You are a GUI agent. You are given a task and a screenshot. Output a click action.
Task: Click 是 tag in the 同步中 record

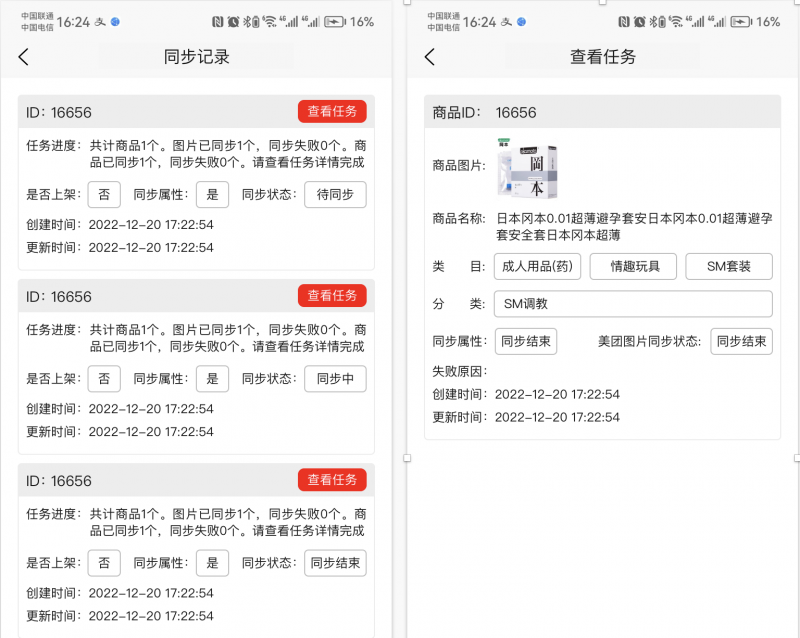click(x=212, y=379)
